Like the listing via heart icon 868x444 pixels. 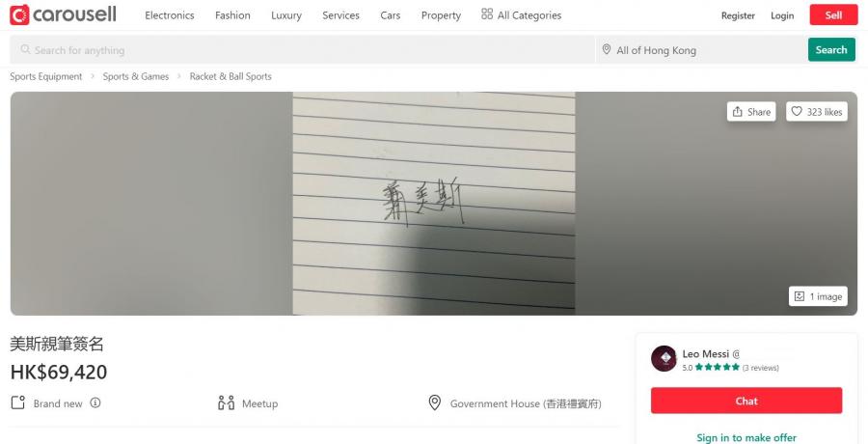click(x=796, y=111)
